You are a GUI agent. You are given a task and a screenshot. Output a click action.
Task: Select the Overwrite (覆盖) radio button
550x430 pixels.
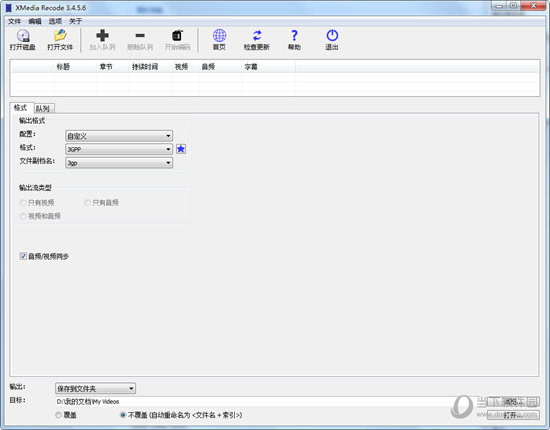[x=59, y=415]
